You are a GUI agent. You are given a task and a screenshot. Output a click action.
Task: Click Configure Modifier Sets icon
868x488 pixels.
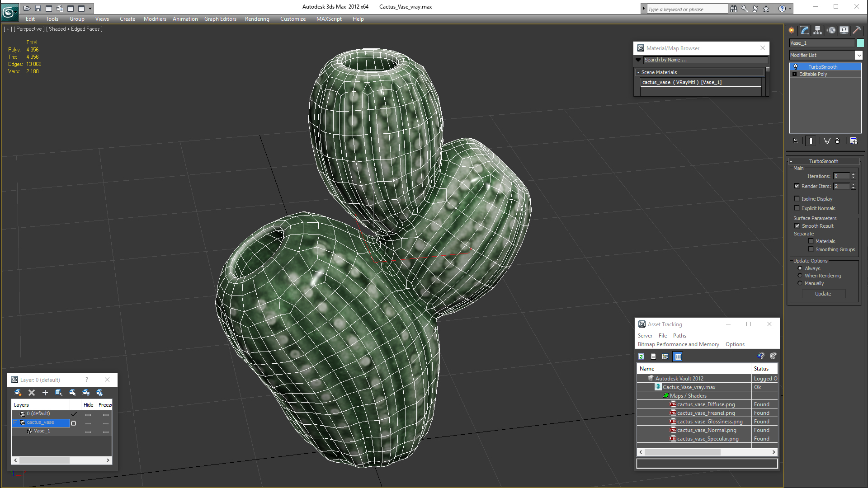(854, 141)
